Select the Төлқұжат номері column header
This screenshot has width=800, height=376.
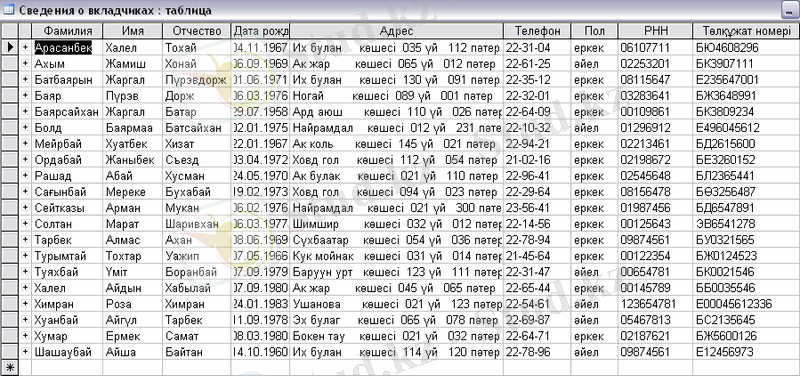[746, 31]
